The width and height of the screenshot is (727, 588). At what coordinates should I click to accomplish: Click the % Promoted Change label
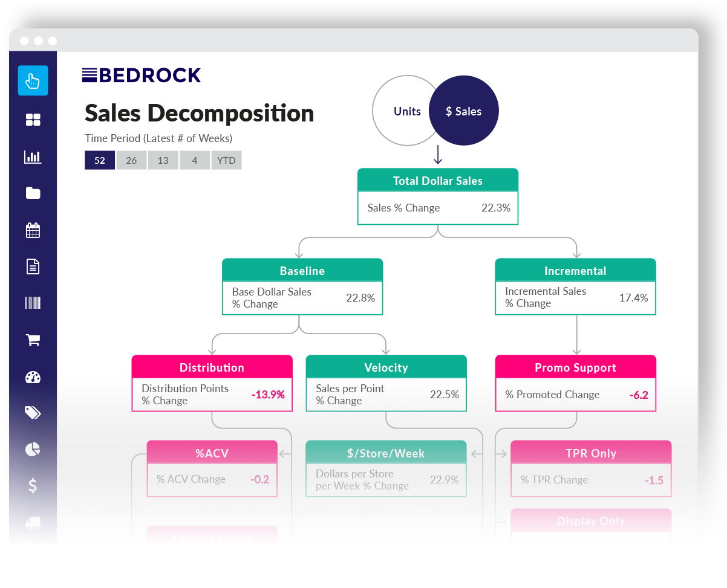tap(552, 395)
